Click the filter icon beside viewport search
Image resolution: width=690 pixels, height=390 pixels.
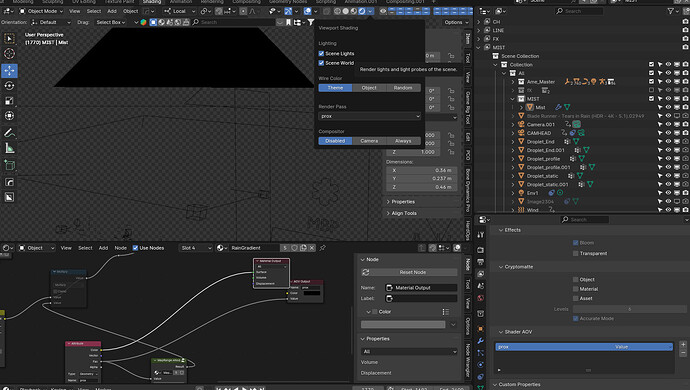coord(311,22)
